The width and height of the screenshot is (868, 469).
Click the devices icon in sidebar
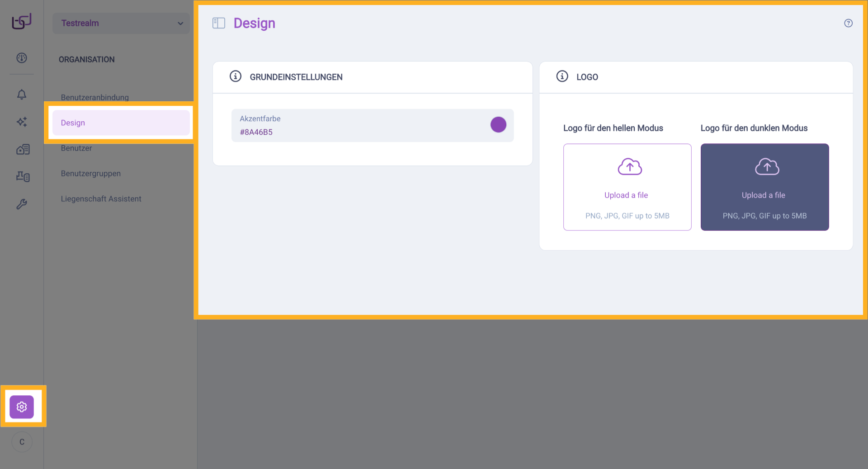click(23, 176)
